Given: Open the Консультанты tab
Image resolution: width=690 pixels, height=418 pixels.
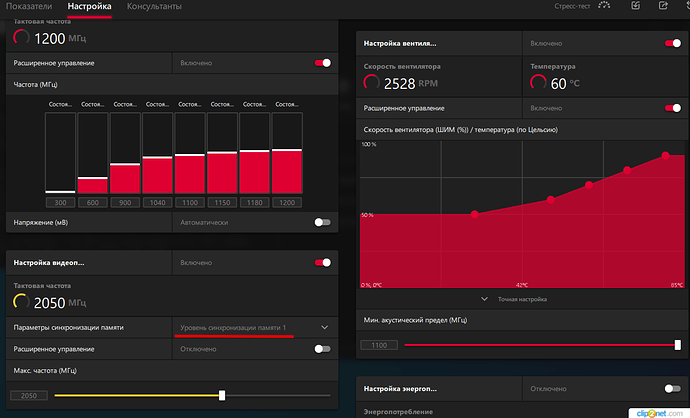Looking at the screenshot, I should pos(154,6).
